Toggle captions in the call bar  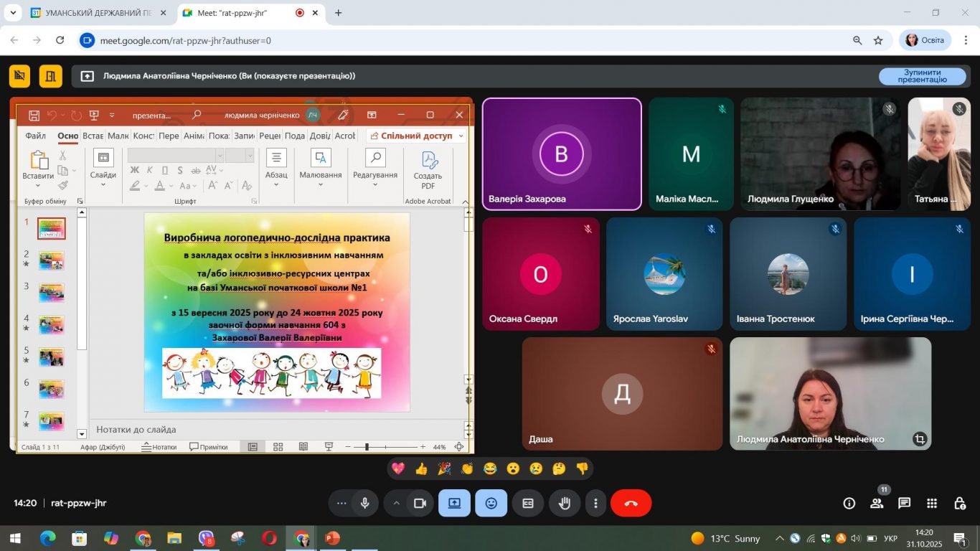pyautogui.click(x=528, y=504)
